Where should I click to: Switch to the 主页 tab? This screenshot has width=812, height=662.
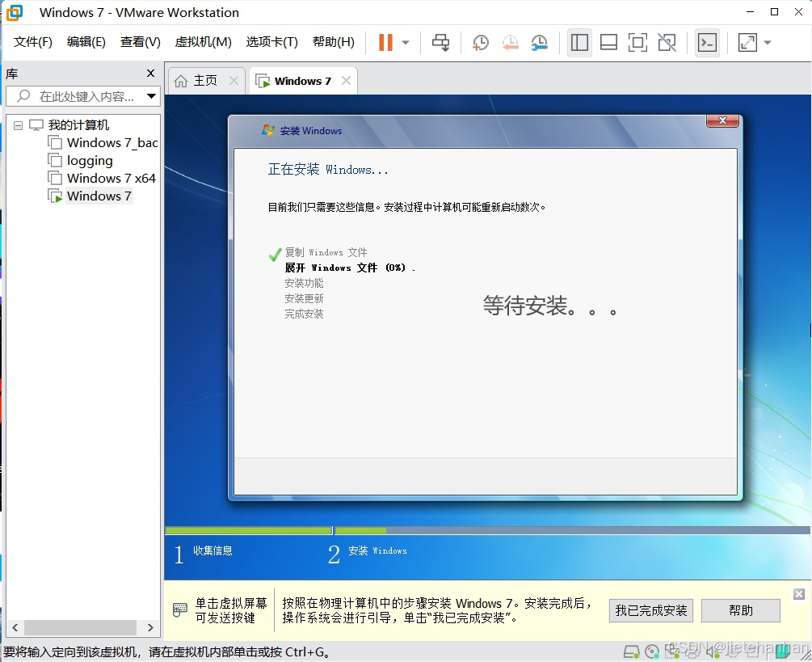205,81
